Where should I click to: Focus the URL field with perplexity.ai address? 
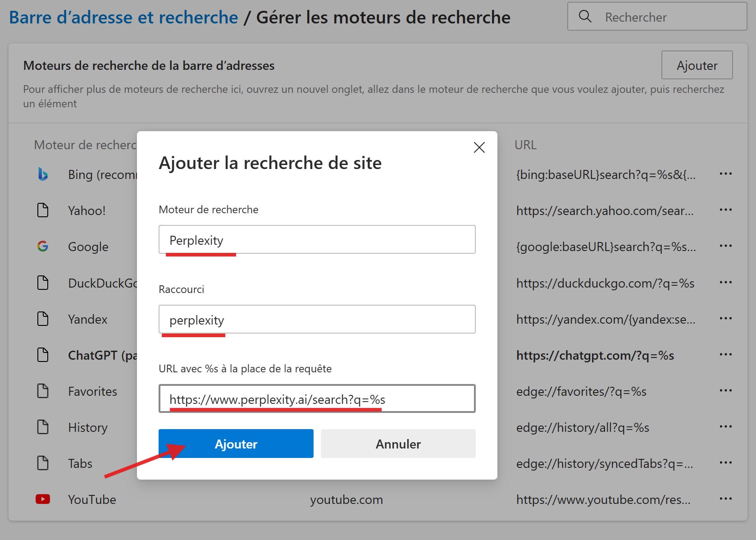click(x=317, y=398)
